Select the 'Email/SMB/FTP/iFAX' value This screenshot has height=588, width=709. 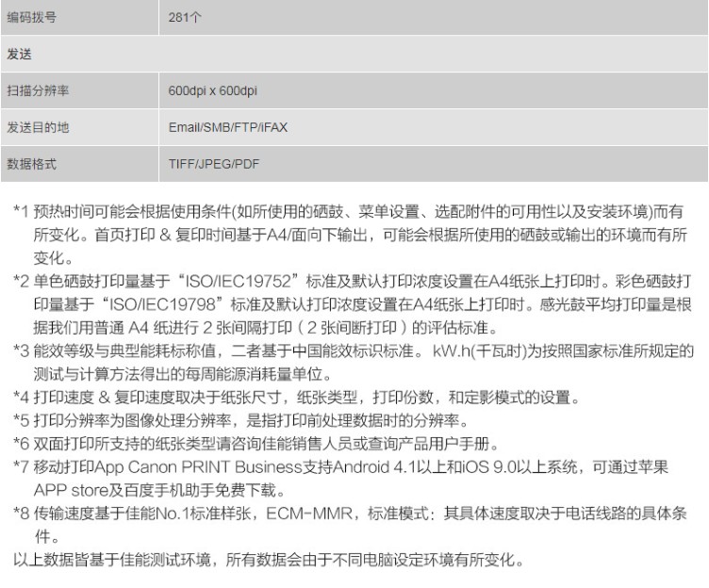click(228, 127)
